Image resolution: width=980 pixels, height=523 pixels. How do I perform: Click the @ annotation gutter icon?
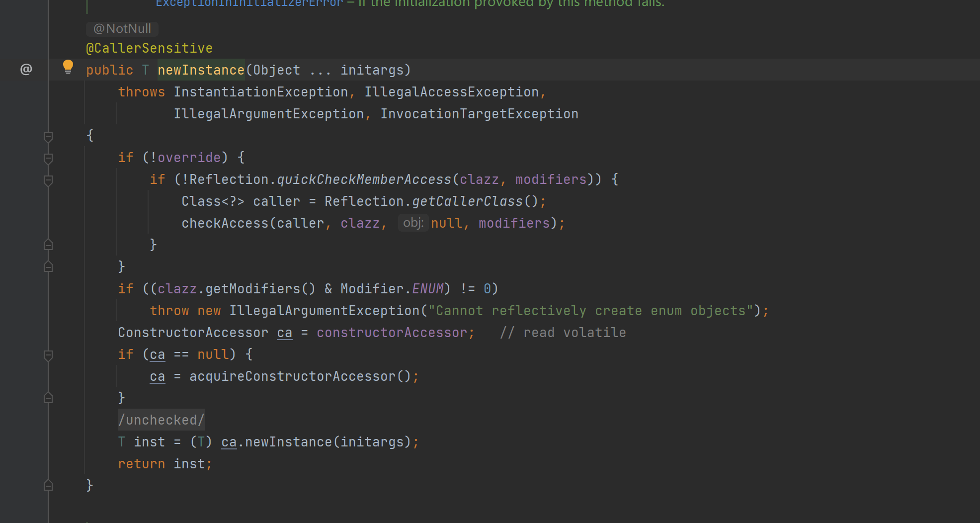(x=26, y=70)
